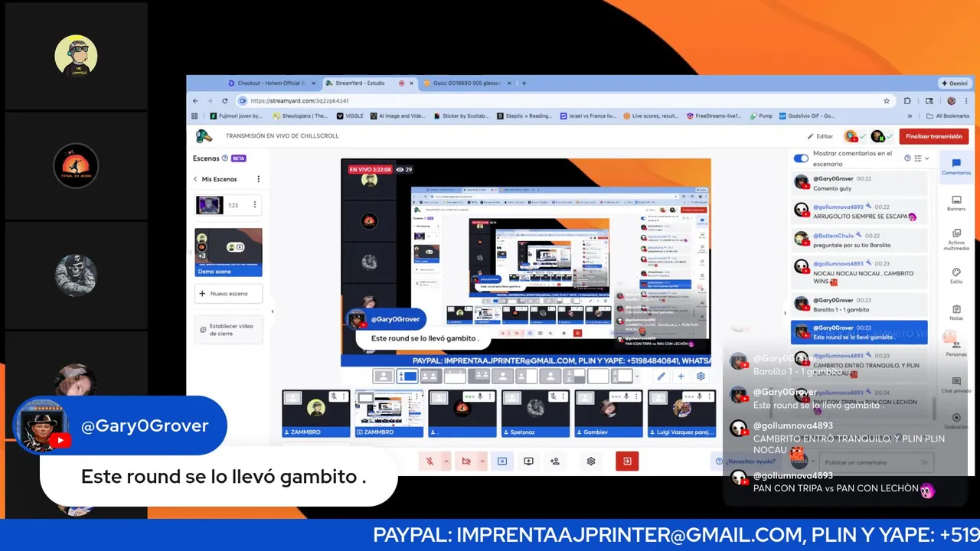This screenshot has width=980, height=551.
Task: Click the help icon next to Escenas
Action: [x=224, y=158]
